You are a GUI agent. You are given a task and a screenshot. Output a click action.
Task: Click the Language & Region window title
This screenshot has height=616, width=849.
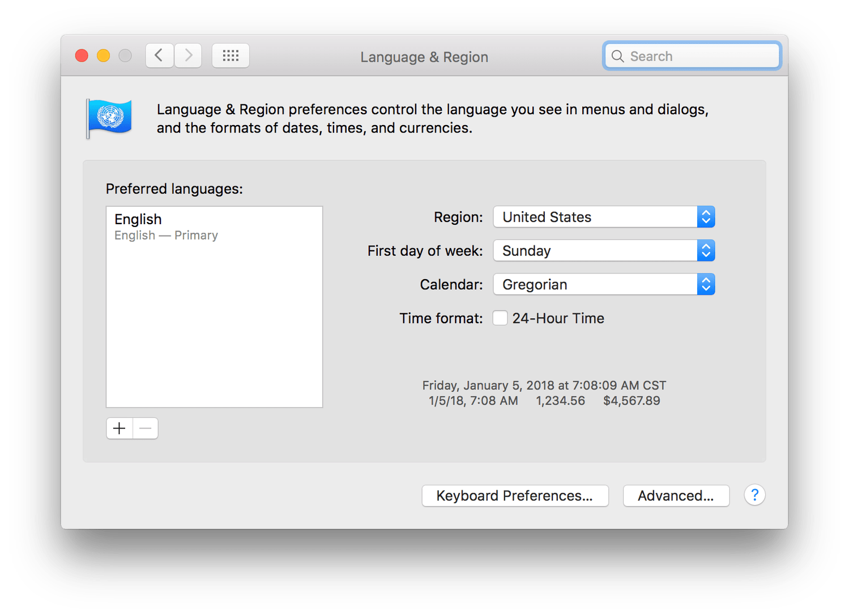[424, 57]
